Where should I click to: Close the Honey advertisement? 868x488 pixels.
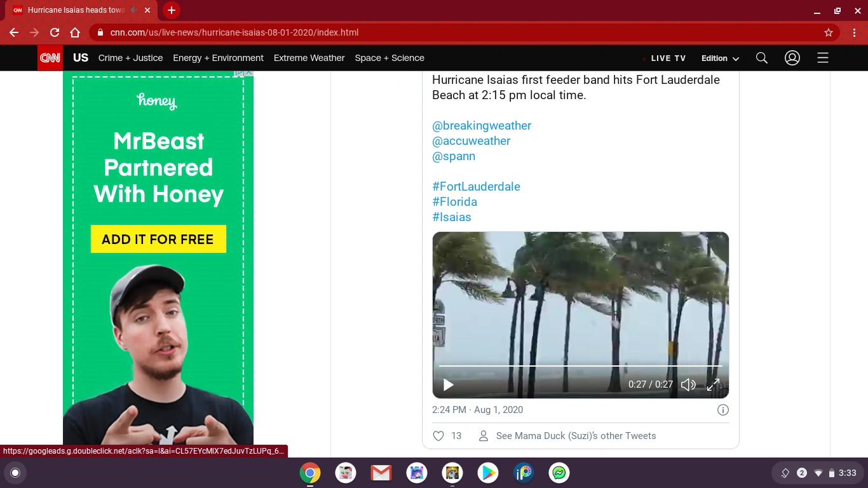pos(248,72)
